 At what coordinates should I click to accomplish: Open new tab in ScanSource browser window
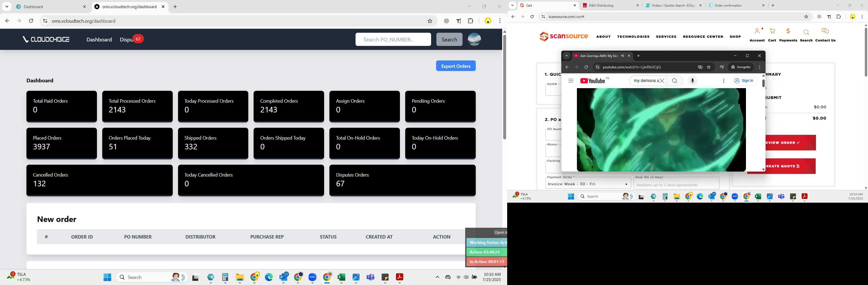773,5
